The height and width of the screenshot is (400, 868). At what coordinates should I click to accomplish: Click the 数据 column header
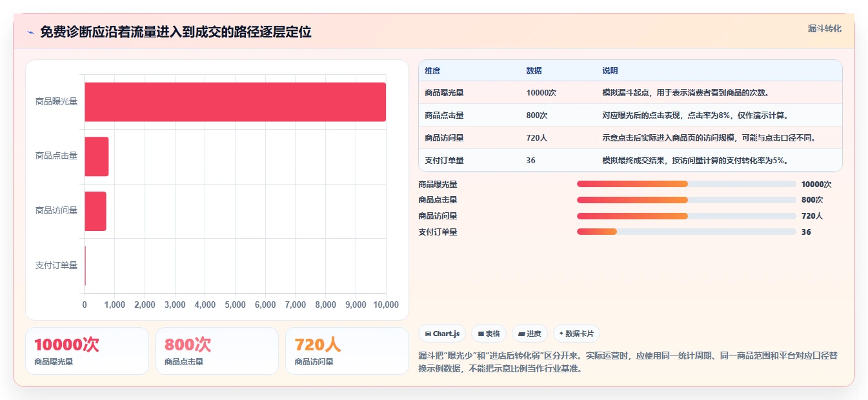pos(534,71)
